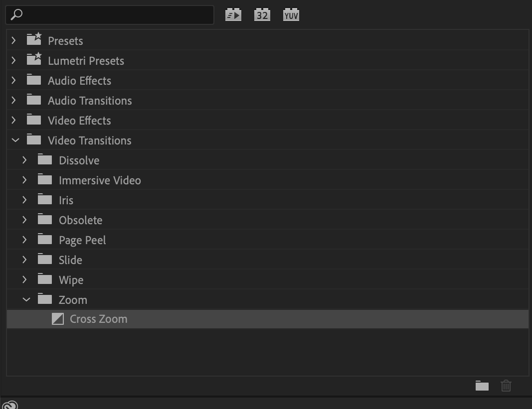Click the Slide folder icon
The height and width of the screenshot is (409, 532).
tap(45, 259)
